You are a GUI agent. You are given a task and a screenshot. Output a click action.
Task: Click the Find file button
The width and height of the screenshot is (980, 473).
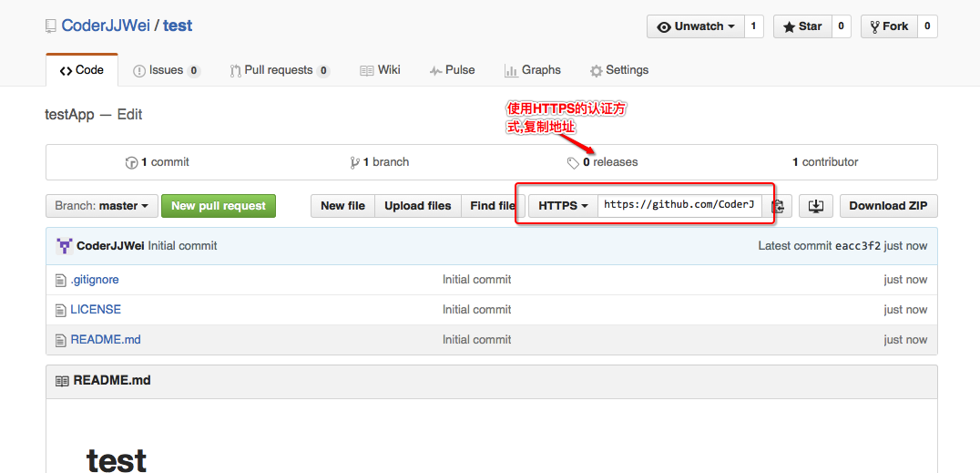pos(493,206)
